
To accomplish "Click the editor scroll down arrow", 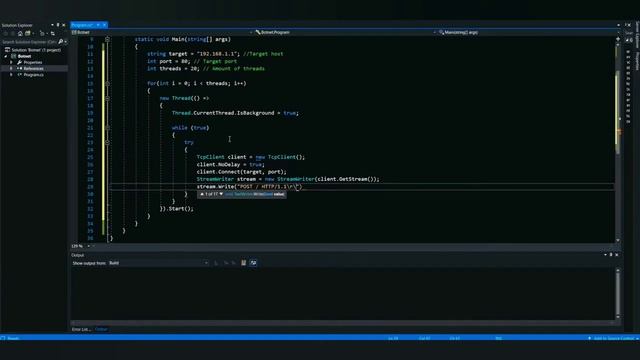I will pyautogui.click(x=618, y=240).
